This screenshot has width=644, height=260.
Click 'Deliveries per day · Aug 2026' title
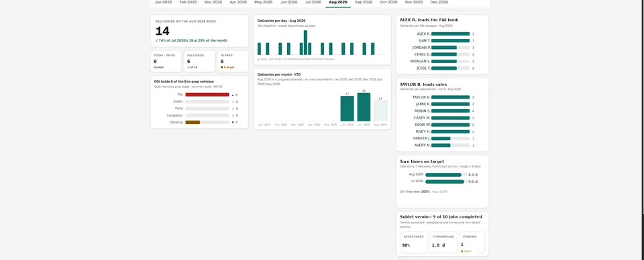[281, 21]
